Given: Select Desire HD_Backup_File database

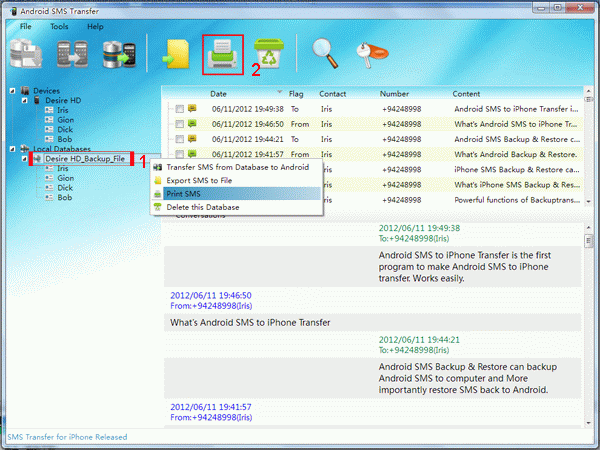Looking at the screenshot, I should click(x=85, y=158).
